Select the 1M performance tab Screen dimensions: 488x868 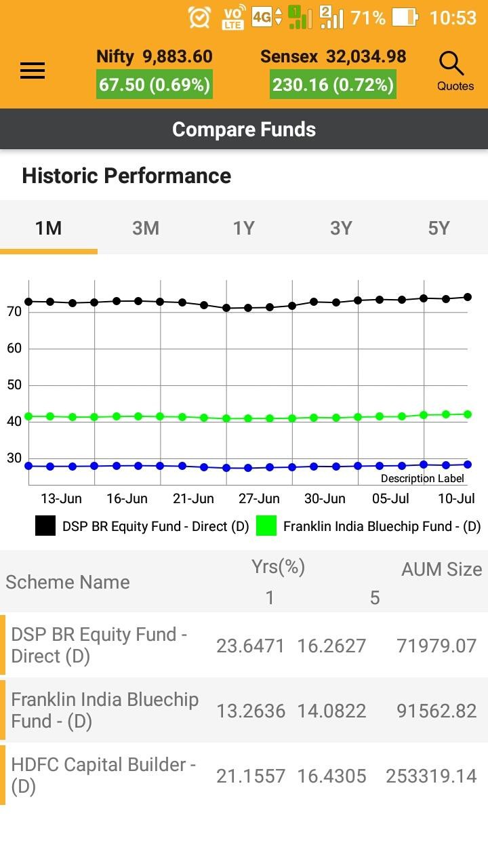(49, 229)
